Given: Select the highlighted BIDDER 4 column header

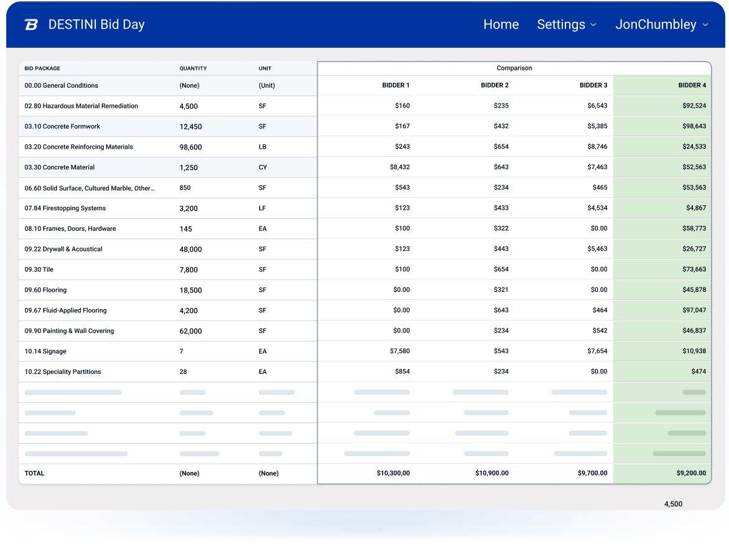Looking at the screenshot, I should [x=692, y=85].
